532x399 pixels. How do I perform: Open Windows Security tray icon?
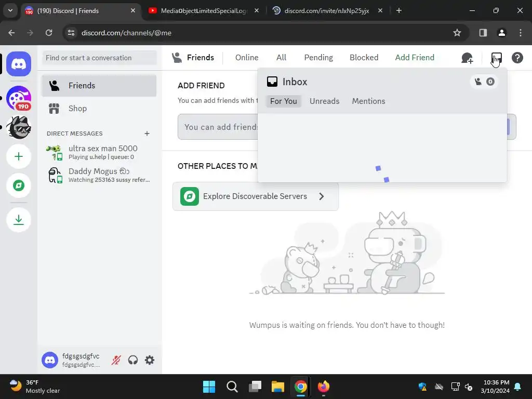(x=422, y=387)
